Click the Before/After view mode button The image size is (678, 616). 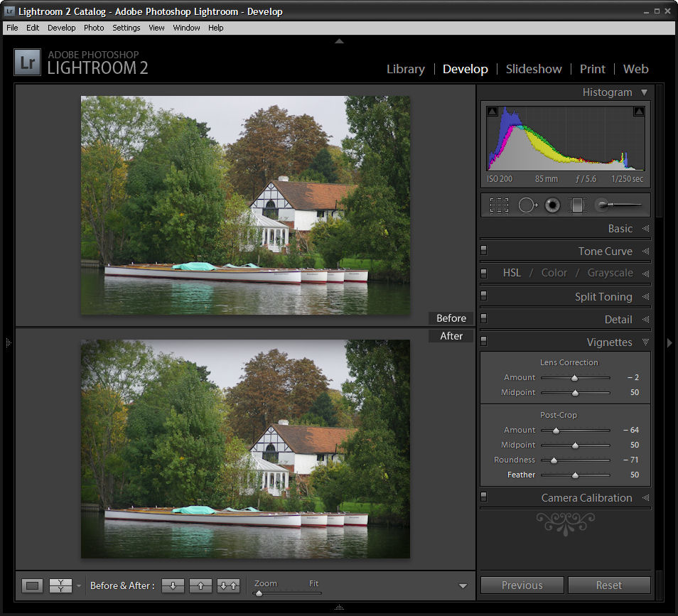click(x=60, y=585)
